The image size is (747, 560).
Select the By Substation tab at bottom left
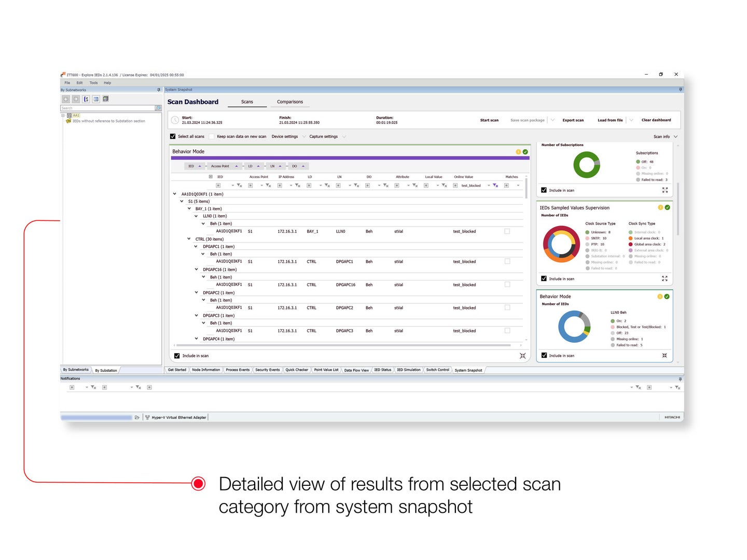click(x=106, y=370)
